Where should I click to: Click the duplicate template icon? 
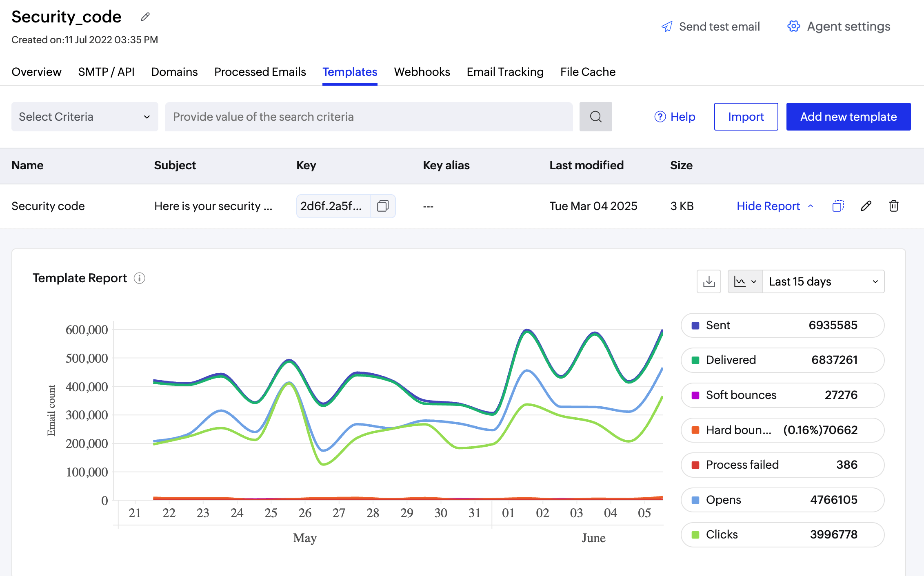(x=838, y=206)
